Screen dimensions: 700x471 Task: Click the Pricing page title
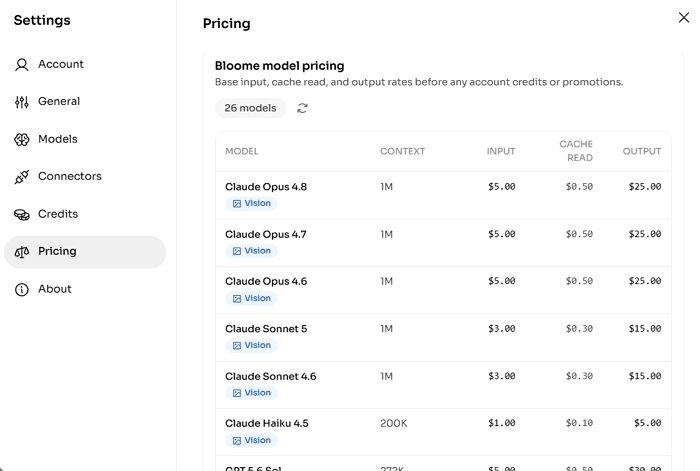pyautogui.click(x=226, y=24)
